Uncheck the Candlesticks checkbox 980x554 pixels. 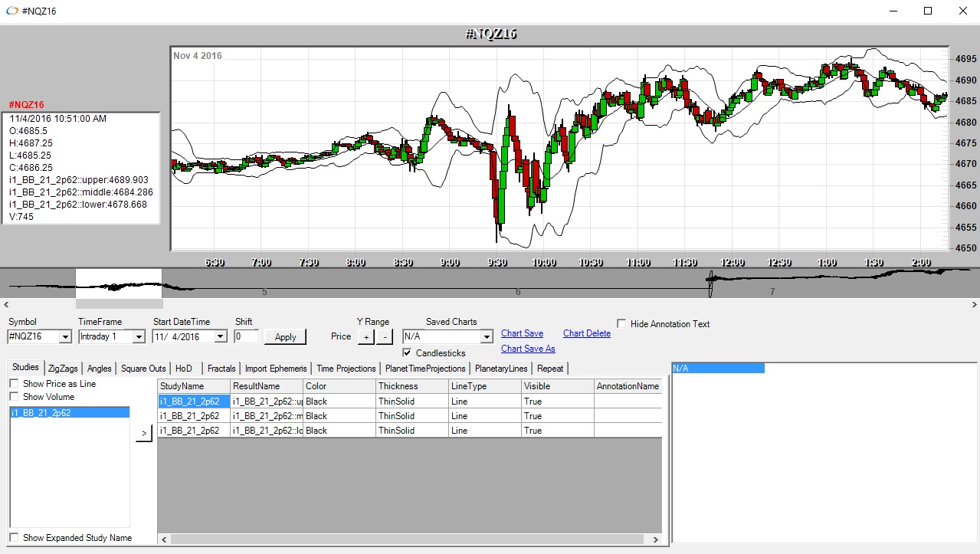click(x=408, y=353)
